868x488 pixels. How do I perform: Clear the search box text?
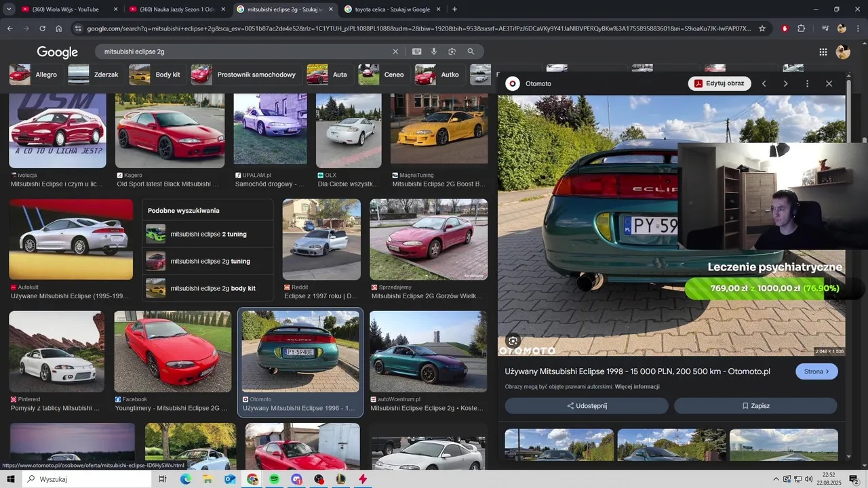click(x=395, y=52)
